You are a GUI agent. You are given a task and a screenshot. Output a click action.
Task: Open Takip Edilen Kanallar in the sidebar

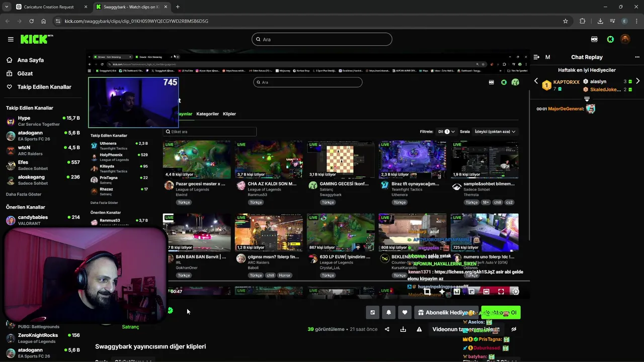pyautogui.click(x=44, y=87)
